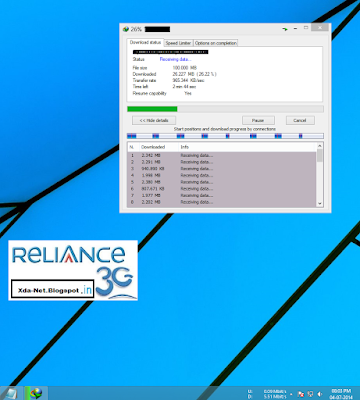Click the transfer rate value 965.344 KB/sec
This screenshot has height=400, width=360.
point(188,81)
